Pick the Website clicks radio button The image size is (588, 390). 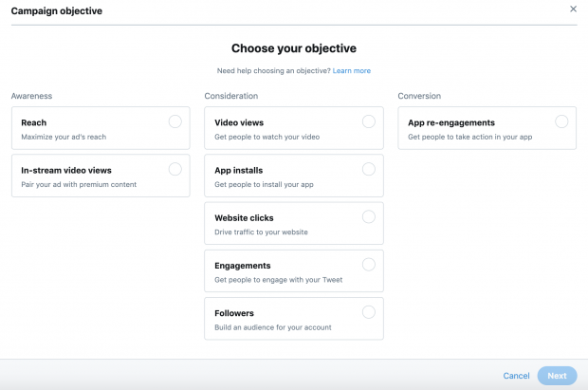click(x=369, y=216)
